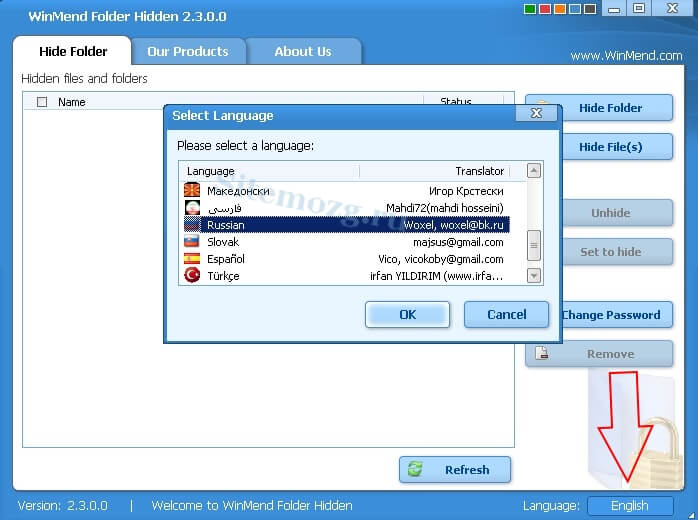Click the document icon on Remove button
This screenshot has height=520, width=698.
[541, 353]
